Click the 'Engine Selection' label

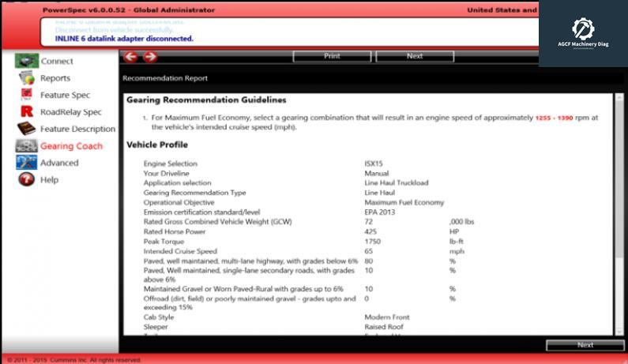click(170, 163)
